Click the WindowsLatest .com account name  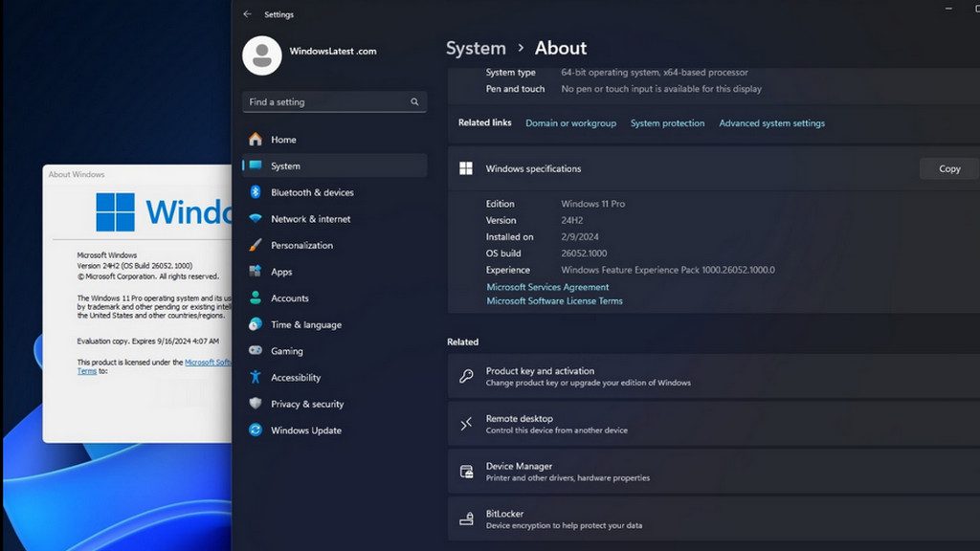[x=332, y=52]
